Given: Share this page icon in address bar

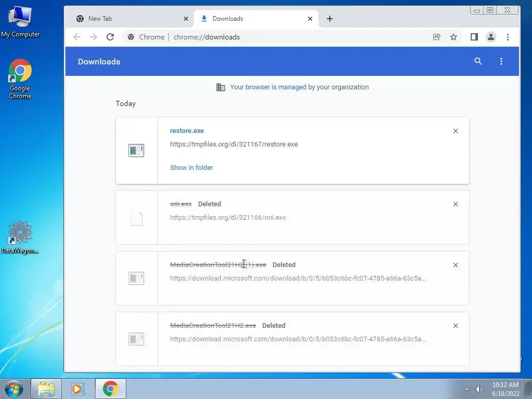Looking at the screenshot, I should click(x=436, y=37).
